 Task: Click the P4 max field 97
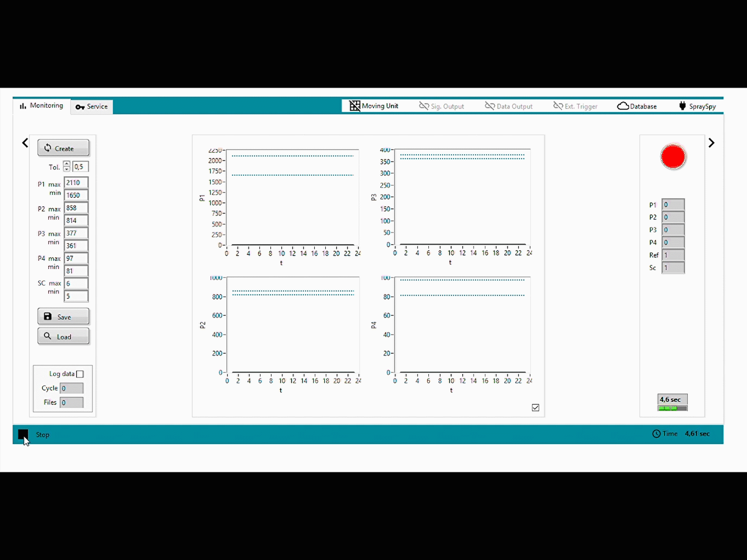[76, 258]
